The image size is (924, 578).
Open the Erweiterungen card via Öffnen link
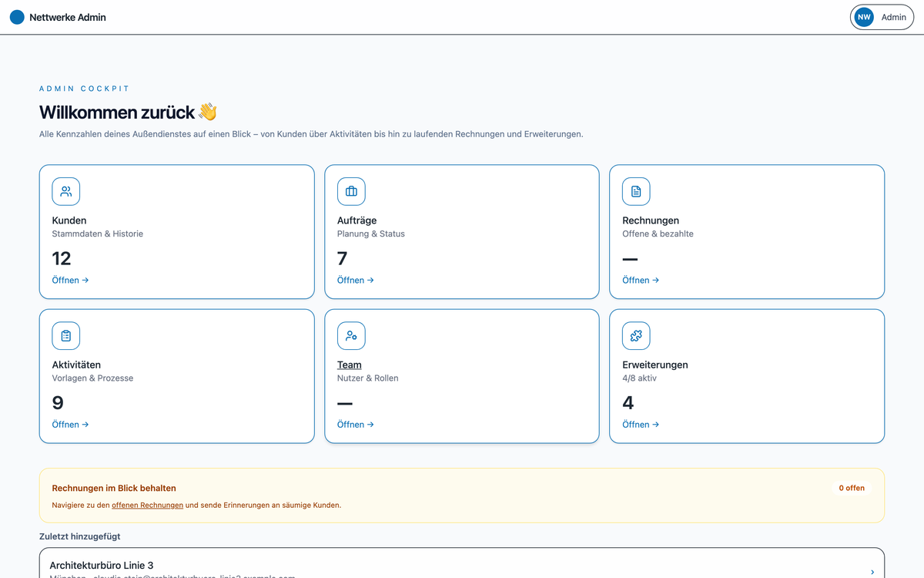coord(641,424)
